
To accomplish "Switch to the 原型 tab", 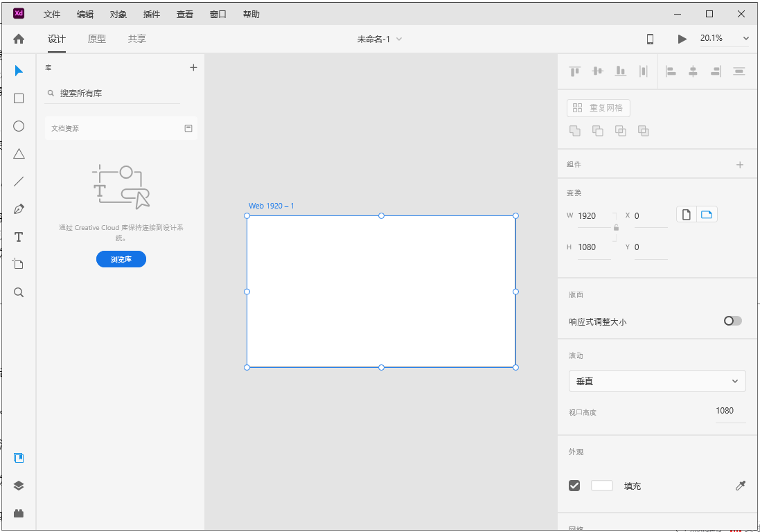I will (x=97, y=39).
